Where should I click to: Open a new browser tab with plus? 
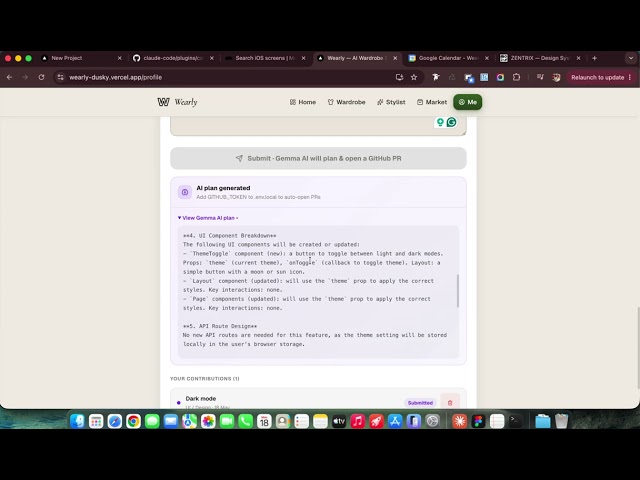[594, 58]
